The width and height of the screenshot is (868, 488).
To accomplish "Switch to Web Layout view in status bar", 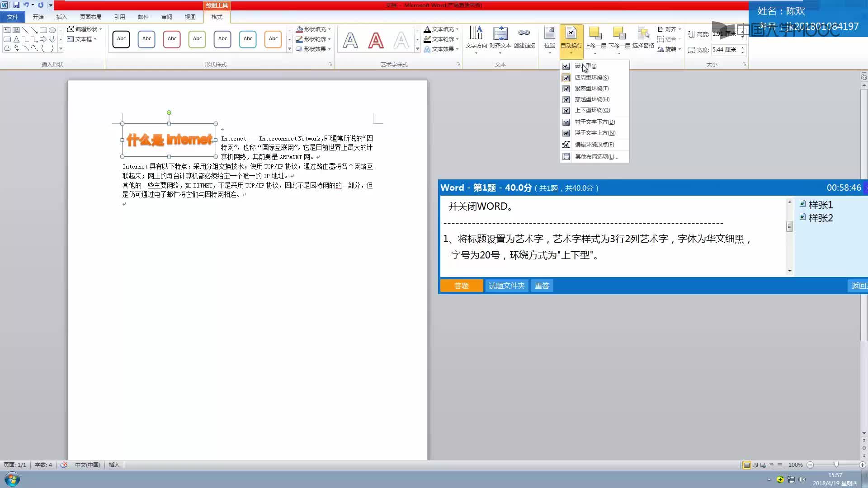I will click(763, 465).
